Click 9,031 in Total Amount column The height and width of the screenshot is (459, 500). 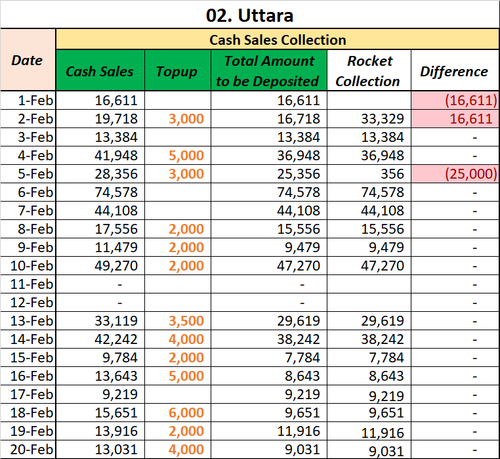click(269, 449)
